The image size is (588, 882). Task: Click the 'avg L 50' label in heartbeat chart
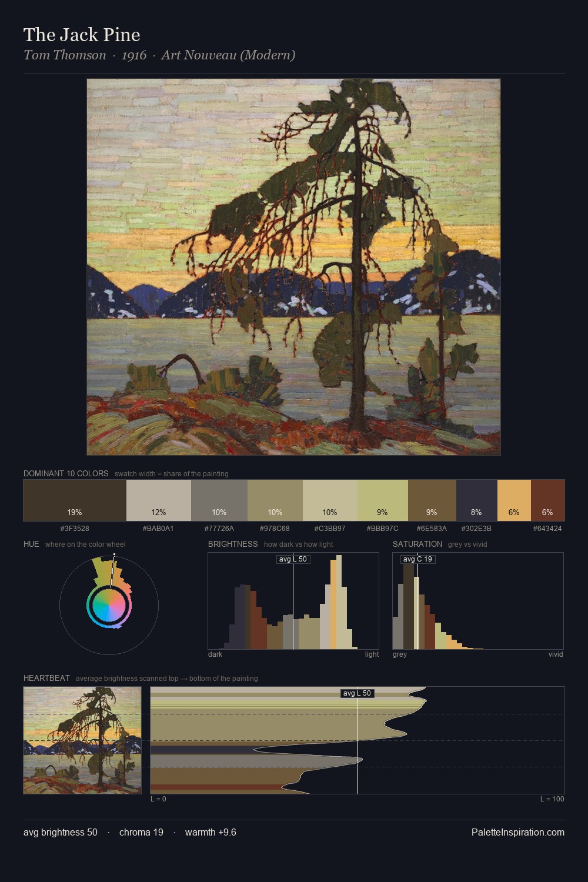(357, 693)
